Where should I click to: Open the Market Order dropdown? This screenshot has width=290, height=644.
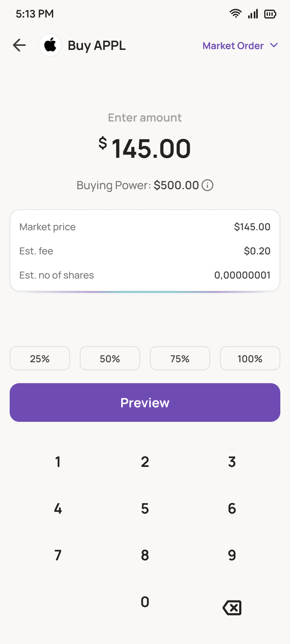click(233, 46)
